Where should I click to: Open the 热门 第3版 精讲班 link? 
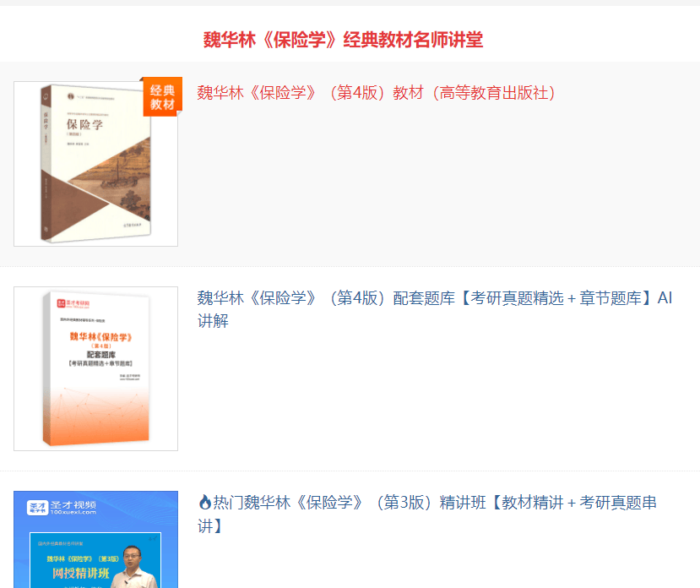(x=427, y=514)
